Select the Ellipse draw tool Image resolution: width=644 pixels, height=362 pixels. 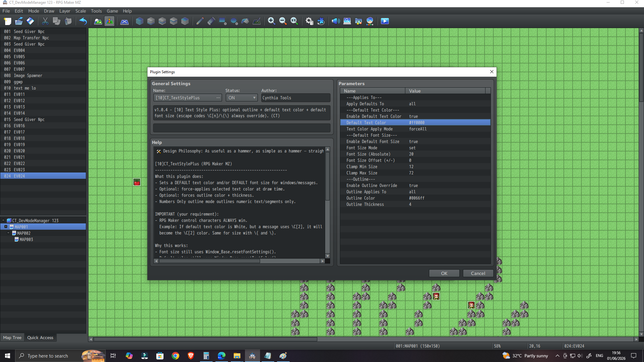(x=234, y=21)
